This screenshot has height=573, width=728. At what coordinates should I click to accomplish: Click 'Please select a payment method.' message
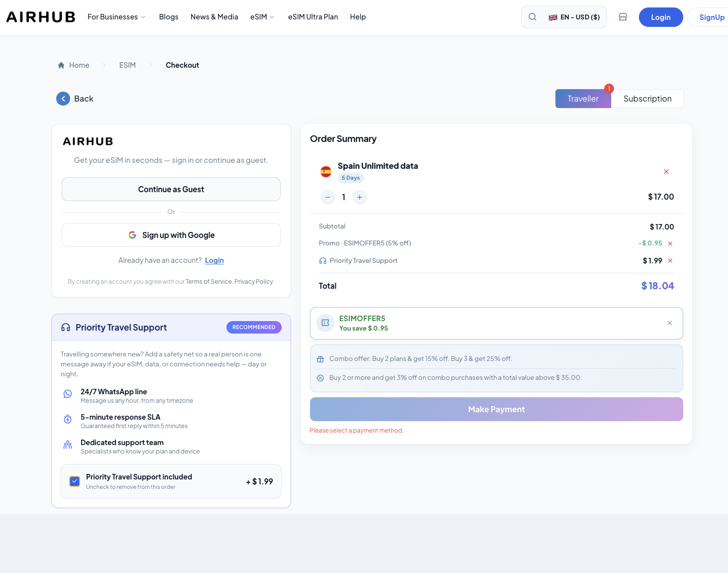pos(357,431)
